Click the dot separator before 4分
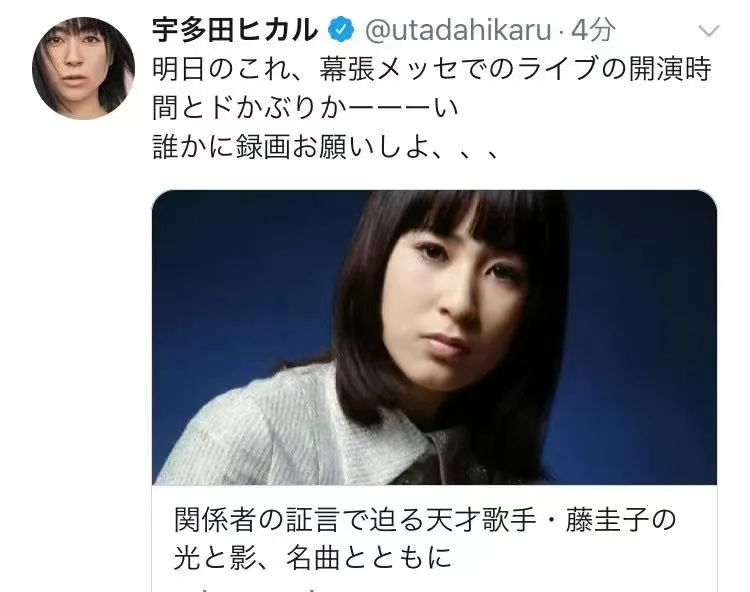 (x=562, y=33)
